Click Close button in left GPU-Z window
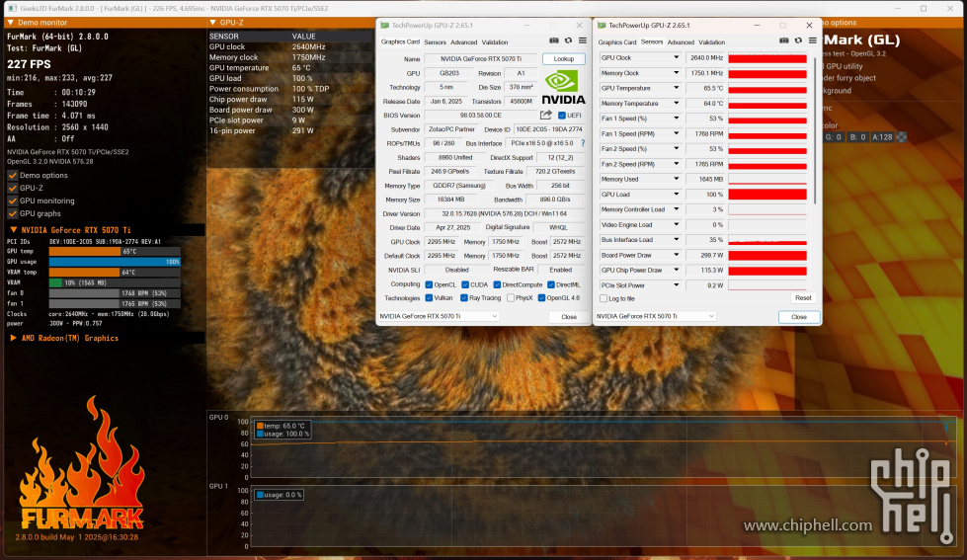 569,316
